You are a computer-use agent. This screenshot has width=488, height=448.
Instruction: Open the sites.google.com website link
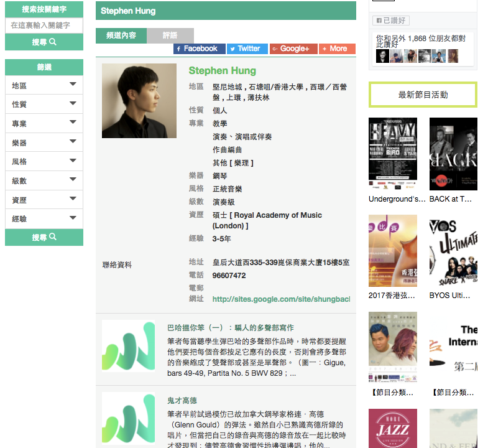point(280,299)
